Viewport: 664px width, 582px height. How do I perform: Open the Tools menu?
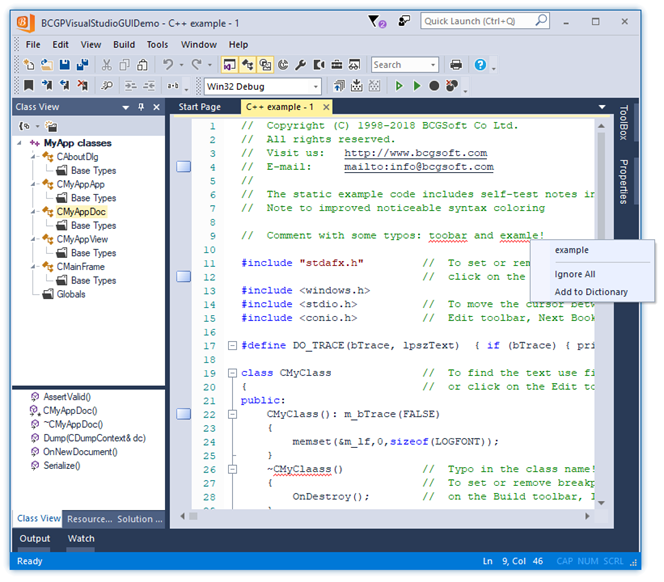coord(157,44)
